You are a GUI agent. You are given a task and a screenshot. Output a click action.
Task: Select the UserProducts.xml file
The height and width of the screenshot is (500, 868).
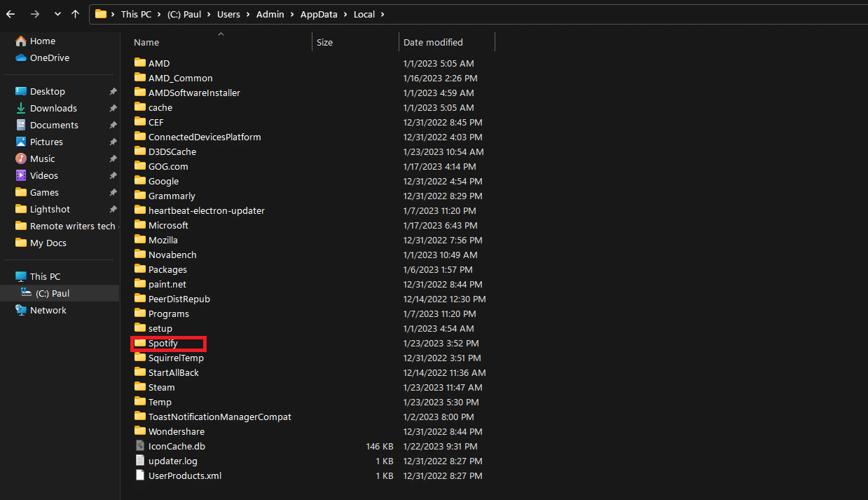(x=178, y=475)
